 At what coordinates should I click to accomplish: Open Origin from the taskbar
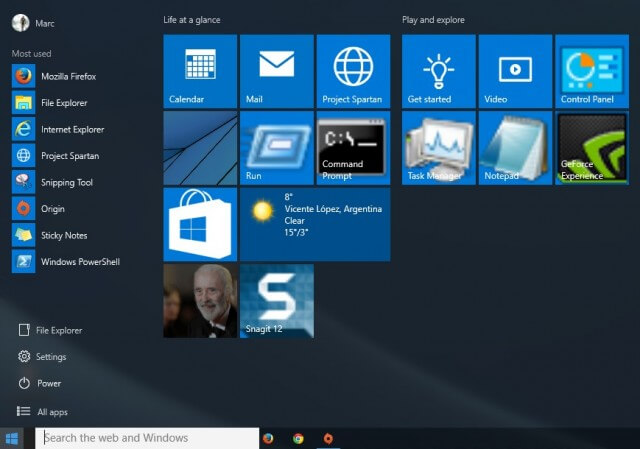point(328,439)
